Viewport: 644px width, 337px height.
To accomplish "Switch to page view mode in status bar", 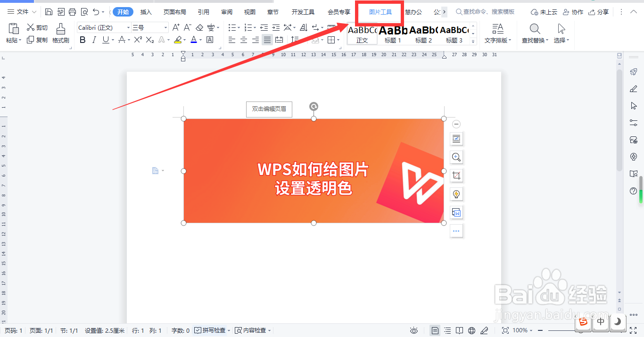I will (x=435, y=330).
